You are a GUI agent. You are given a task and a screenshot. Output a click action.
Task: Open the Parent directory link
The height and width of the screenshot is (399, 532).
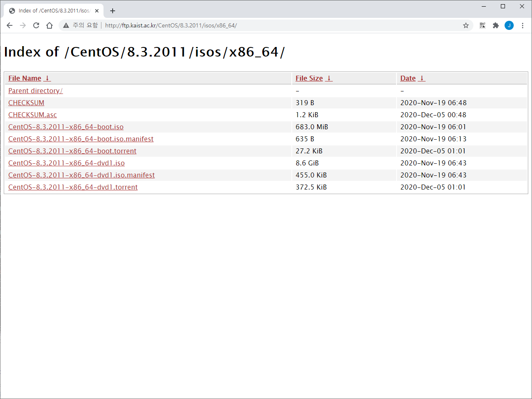[35, 91]
